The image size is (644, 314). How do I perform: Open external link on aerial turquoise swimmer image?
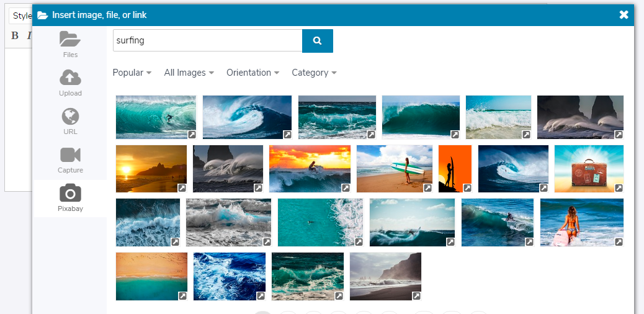[359, 241]
